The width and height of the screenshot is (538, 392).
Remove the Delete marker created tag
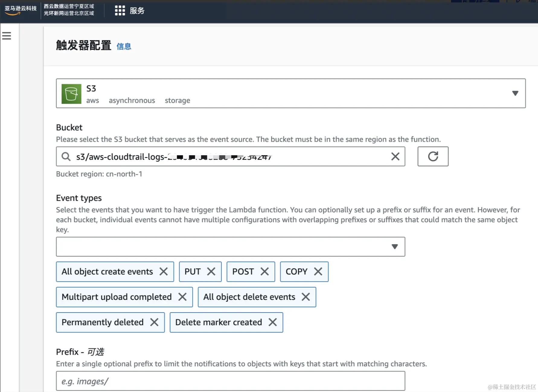273,322
